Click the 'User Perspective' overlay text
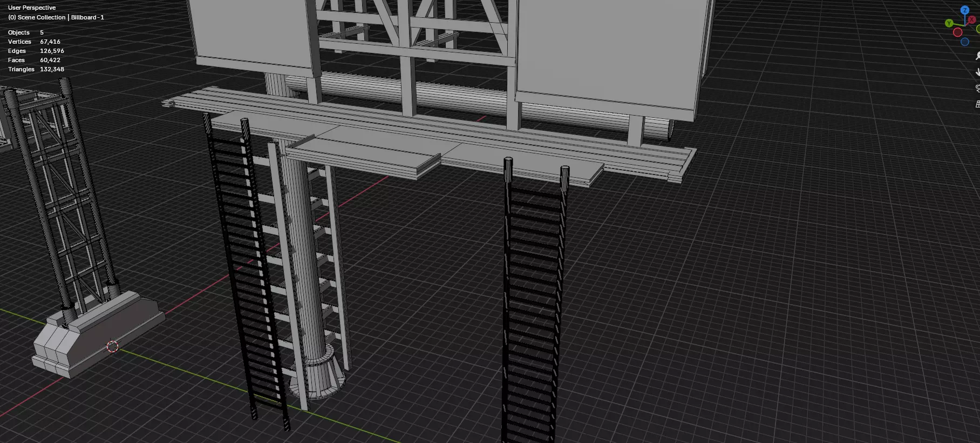 click(x=32, y=8)
